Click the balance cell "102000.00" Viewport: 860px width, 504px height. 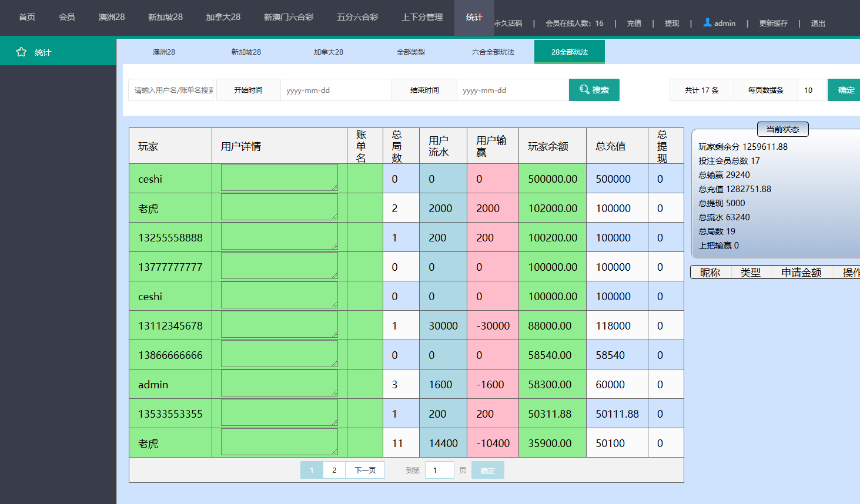click(x=553, y=208)
